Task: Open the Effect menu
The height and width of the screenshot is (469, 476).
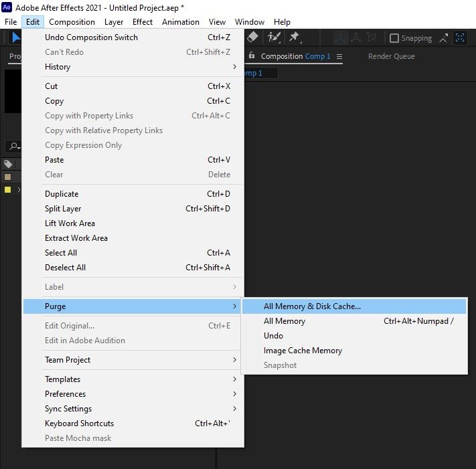Action: tap(143, 22)
